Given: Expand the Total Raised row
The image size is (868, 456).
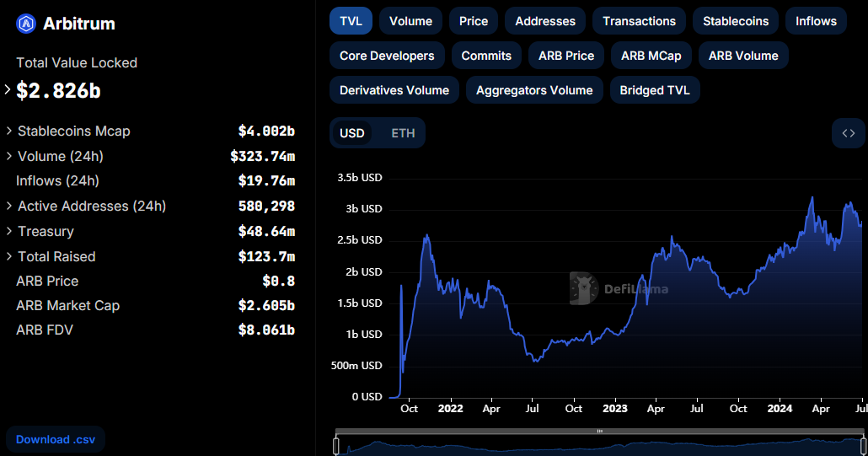Looking at the screenshot, I should [9, 256].
